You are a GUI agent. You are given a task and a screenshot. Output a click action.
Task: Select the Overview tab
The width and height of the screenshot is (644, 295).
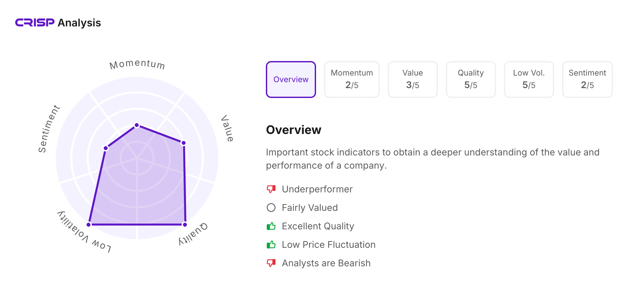pyautogui.click(x=291, y=80)
